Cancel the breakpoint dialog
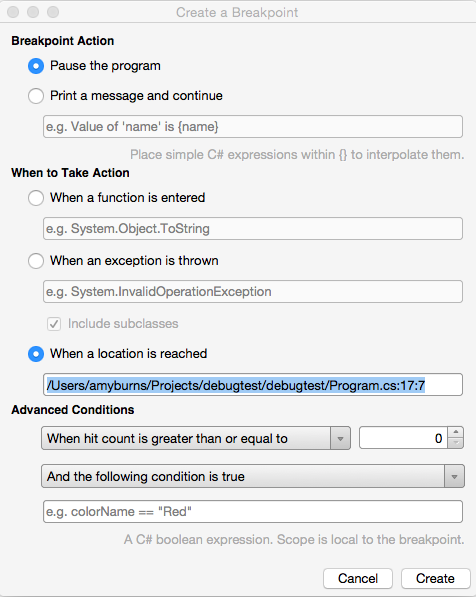 click(358, 578)
